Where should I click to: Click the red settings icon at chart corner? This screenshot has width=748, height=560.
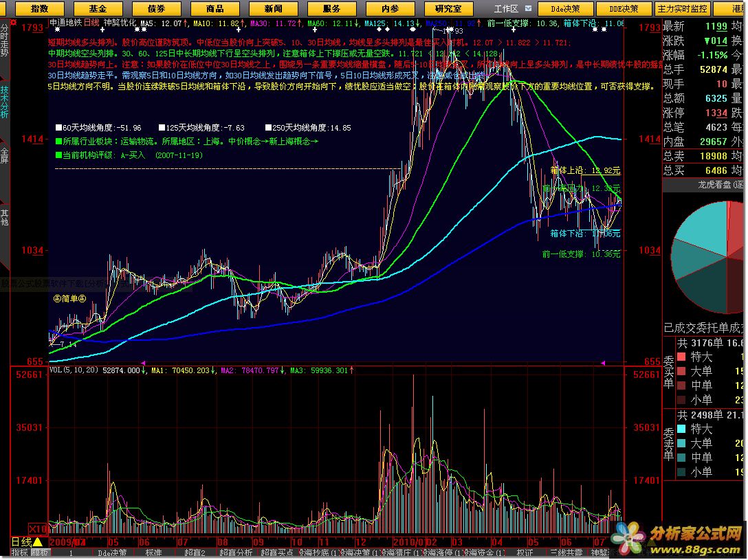(13, 23)
